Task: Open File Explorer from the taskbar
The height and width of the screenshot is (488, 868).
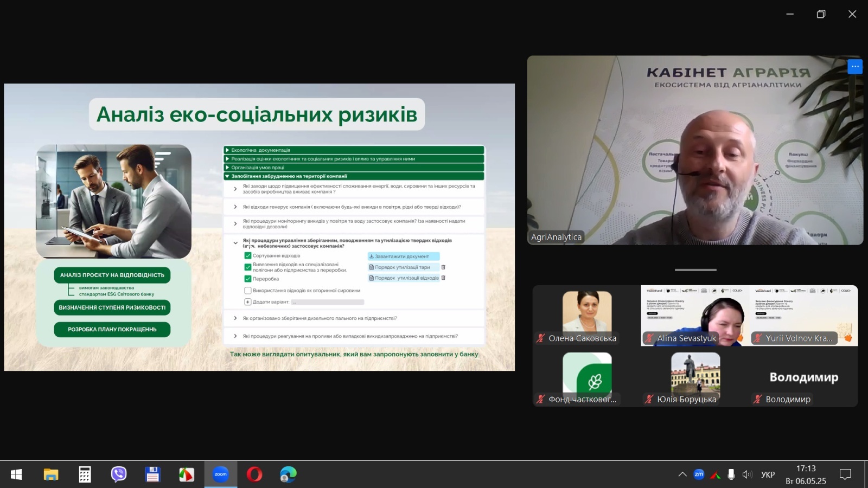Action: pos(51,474)
